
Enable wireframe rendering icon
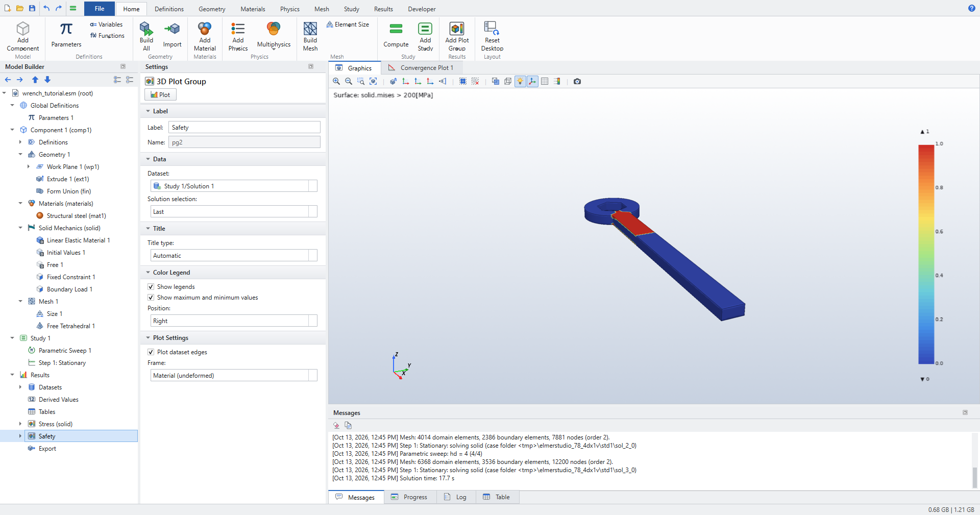tap(508, 81)
